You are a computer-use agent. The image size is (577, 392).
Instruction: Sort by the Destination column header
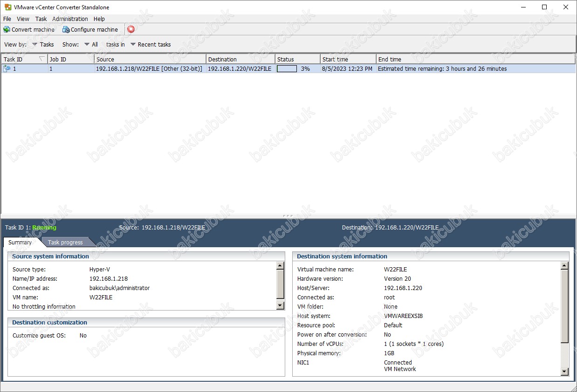[240, 59]
